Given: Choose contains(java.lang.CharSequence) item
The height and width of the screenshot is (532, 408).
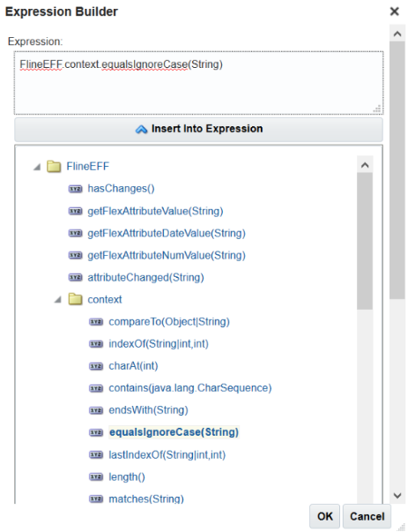Looking at the screenshot, I should point(190,388).
